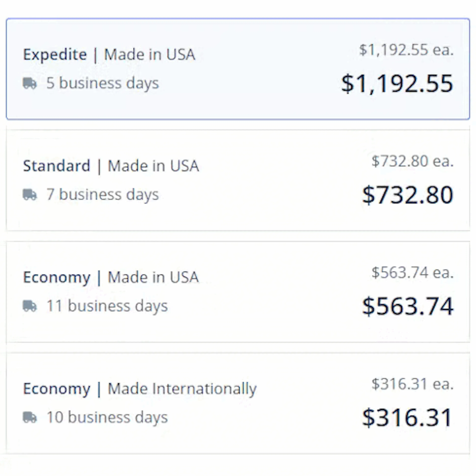The width and height of the screenshot is (476, 476).
Task: Click the large $316.31 total price
Action: point(407,418)
